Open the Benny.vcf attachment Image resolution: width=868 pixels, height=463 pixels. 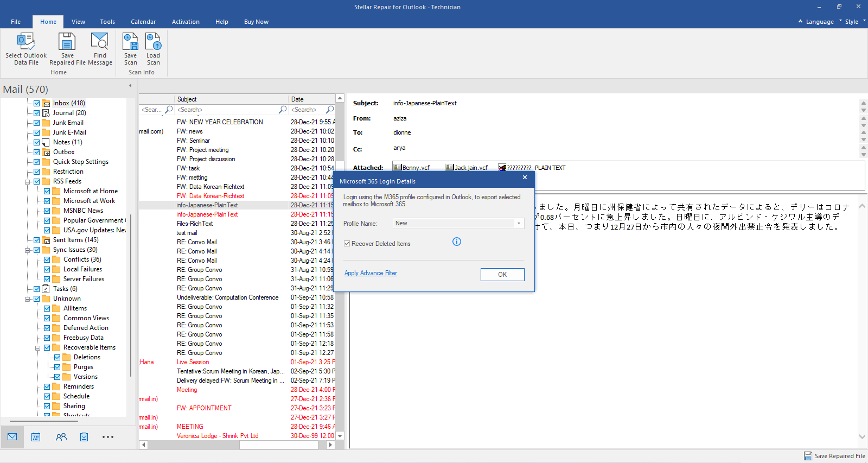(x=412, y=168)
